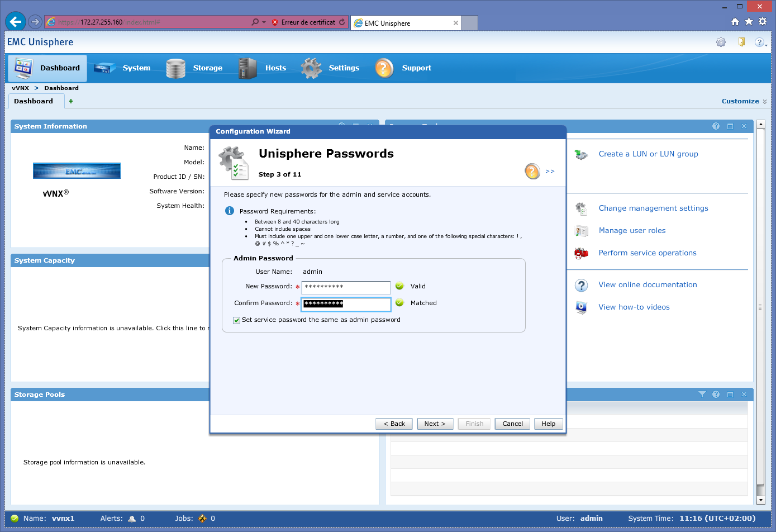Viewport: 776px width, 532px height.
Task: Open the browser home icon
Action: (735, 22)
